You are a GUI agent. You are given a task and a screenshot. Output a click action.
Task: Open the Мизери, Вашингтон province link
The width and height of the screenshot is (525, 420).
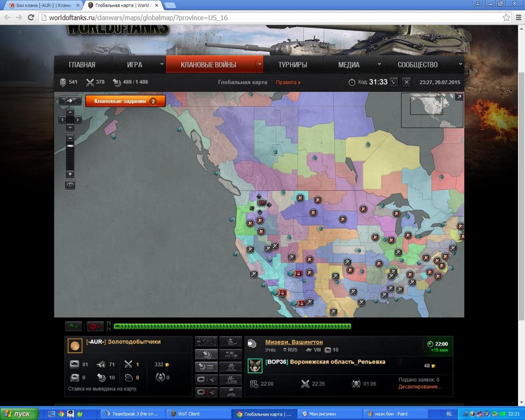point(294,342)
